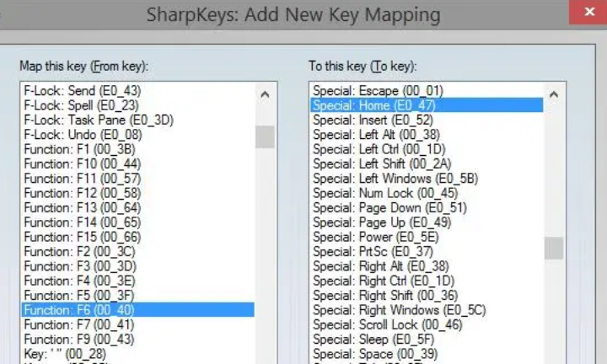Select 'F-Lock: Undo (E0_08)' entry
This screenshot has height=364, width=607.
137,135
